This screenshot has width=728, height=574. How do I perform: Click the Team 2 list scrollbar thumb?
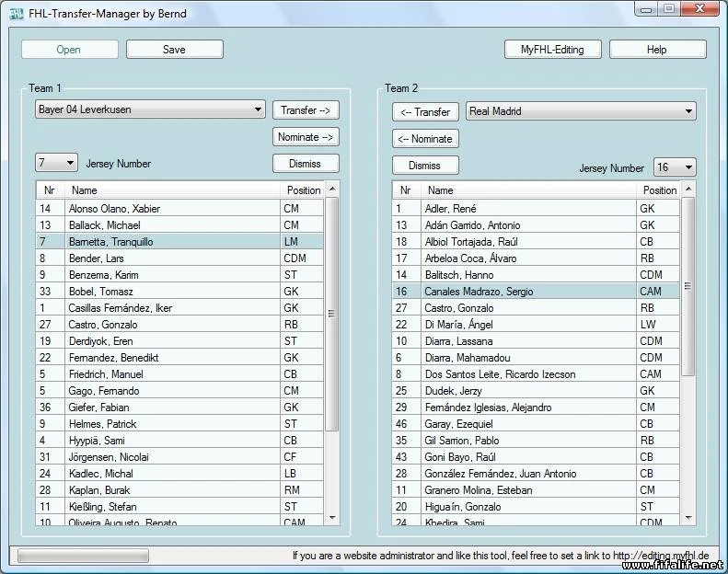tap(688, 286)
